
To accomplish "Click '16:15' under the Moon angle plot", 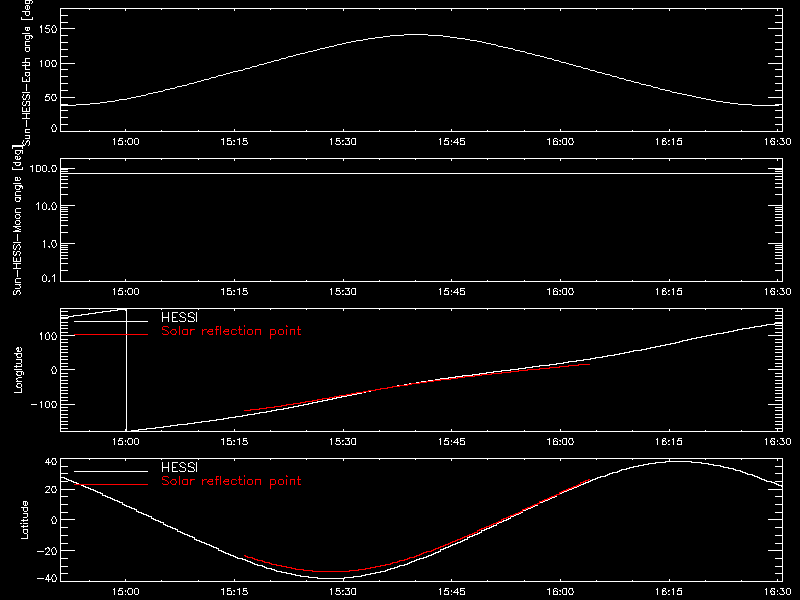I will 669,292.
